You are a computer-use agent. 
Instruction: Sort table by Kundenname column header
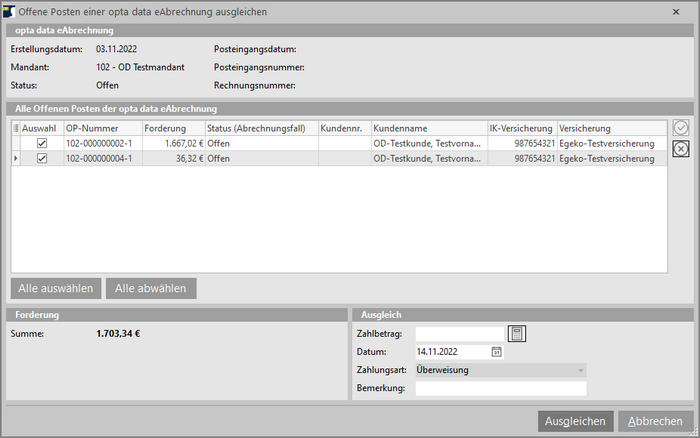427,129
